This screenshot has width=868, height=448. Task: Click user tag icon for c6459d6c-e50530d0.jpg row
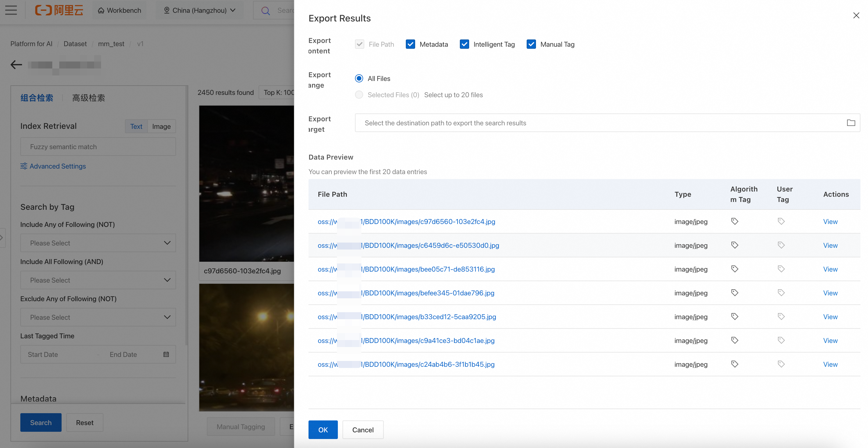(781, 245)
